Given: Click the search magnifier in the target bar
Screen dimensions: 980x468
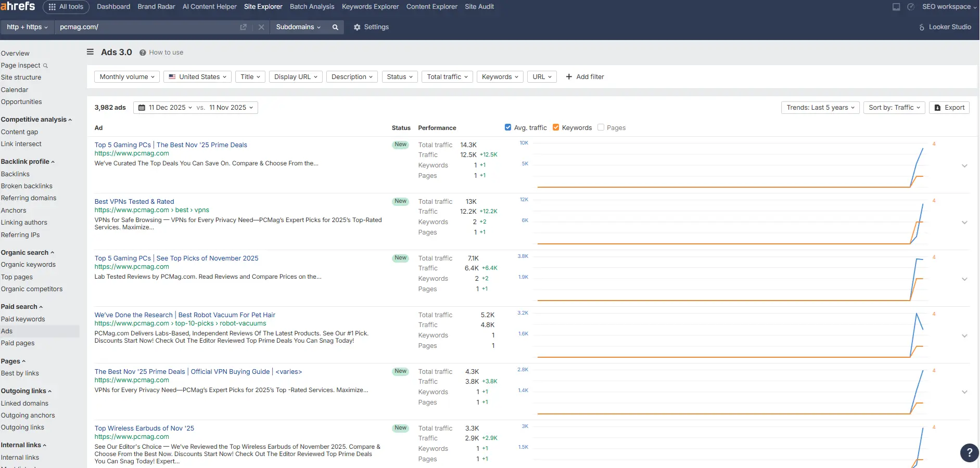Looking at the screenshot, I should coord(335,27).
